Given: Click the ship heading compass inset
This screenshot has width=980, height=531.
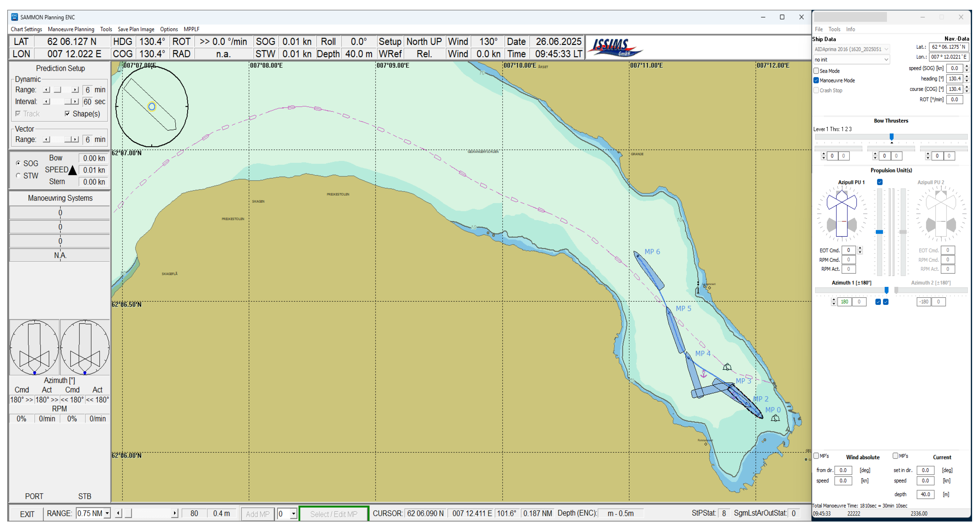Looking at the screenshot, I should pos(152,107).
